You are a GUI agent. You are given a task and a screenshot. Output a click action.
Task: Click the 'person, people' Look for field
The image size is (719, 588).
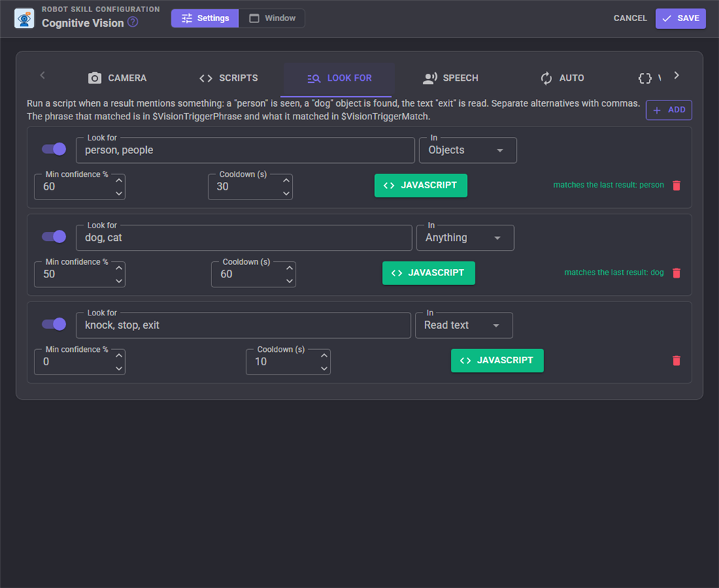[245, 150]
